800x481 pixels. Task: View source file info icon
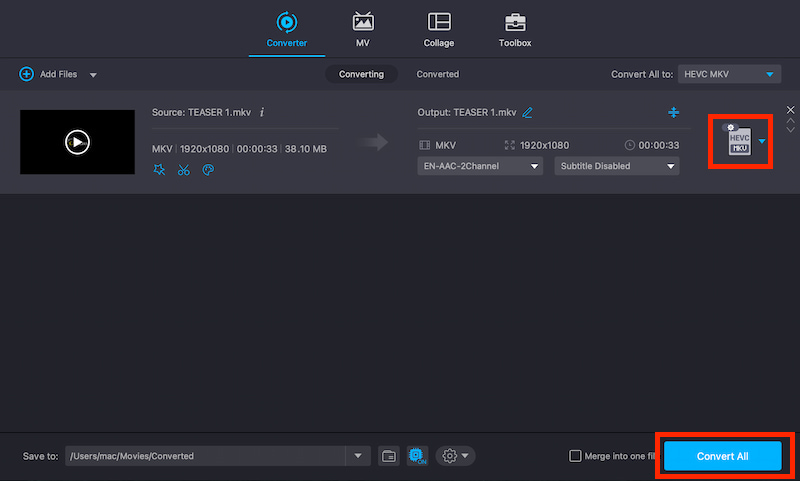(262, 112)
